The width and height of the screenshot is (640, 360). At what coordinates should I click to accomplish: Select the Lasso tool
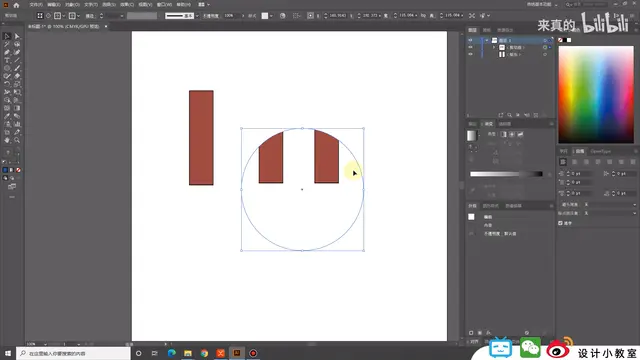(x=17, y=44)
